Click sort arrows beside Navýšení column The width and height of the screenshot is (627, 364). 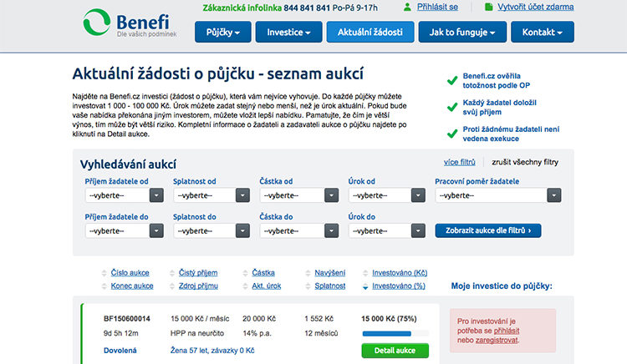point(308,273)
